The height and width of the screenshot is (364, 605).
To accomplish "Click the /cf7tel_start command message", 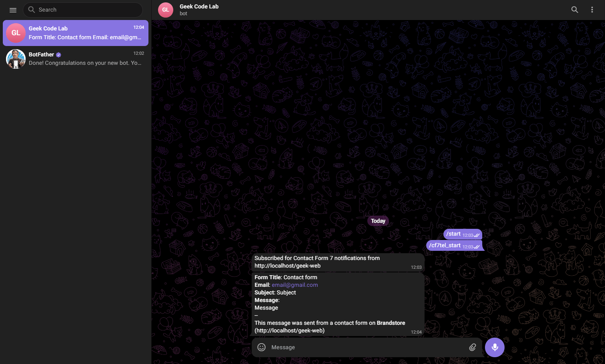I will pyautogui.click(x=455, y=245).
